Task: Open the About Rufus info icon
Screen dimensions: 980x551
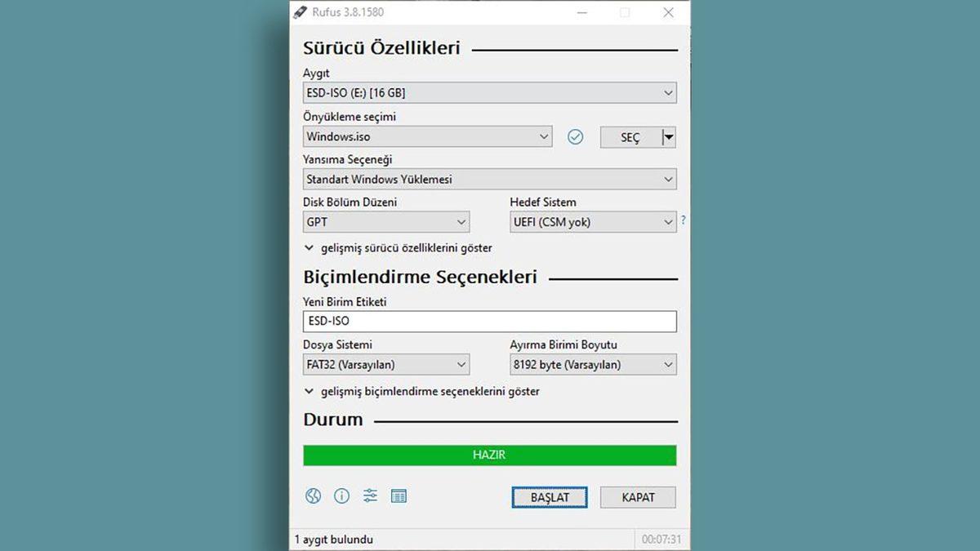Action: pos(341,495)
